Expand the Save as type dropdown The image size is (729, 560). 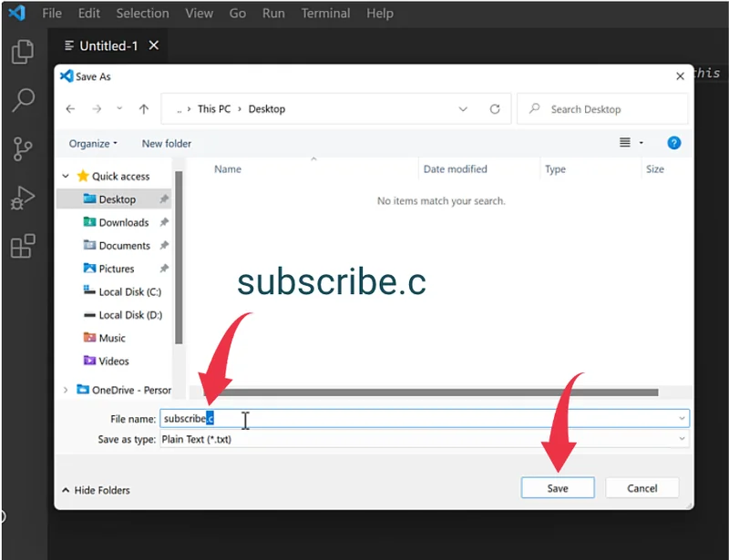(682, 439)
